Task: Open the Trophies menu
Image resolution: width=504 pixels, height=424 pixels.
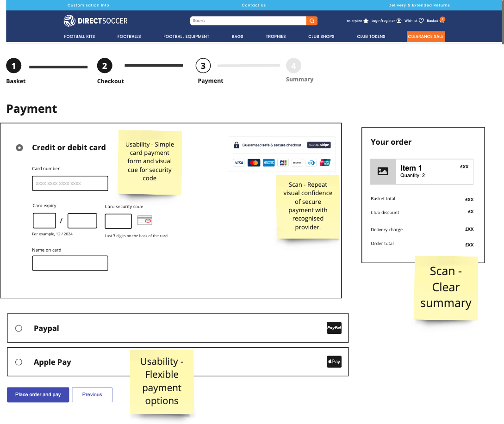Action: click(x=275, y=36)
